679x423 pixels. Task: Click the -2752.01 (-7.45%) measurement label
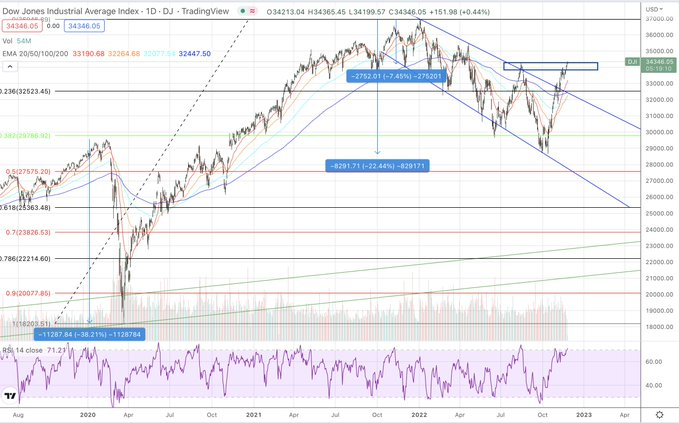[396, 76]
